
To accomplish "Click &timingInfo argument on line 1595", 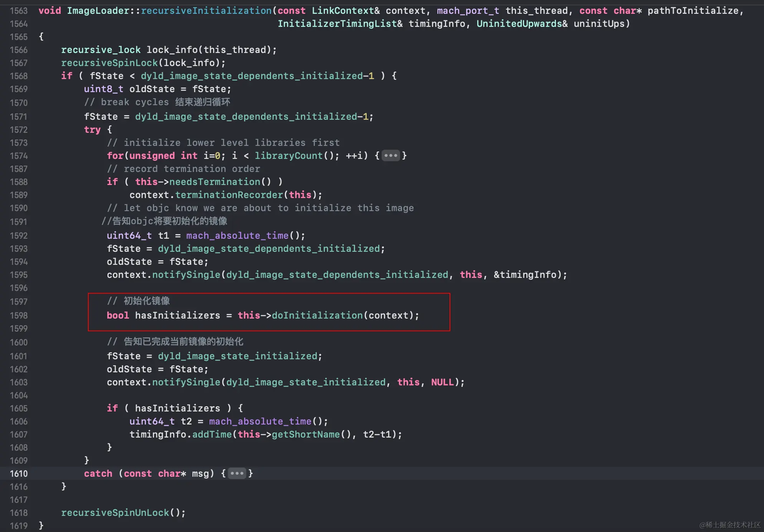I will point(525,275).
